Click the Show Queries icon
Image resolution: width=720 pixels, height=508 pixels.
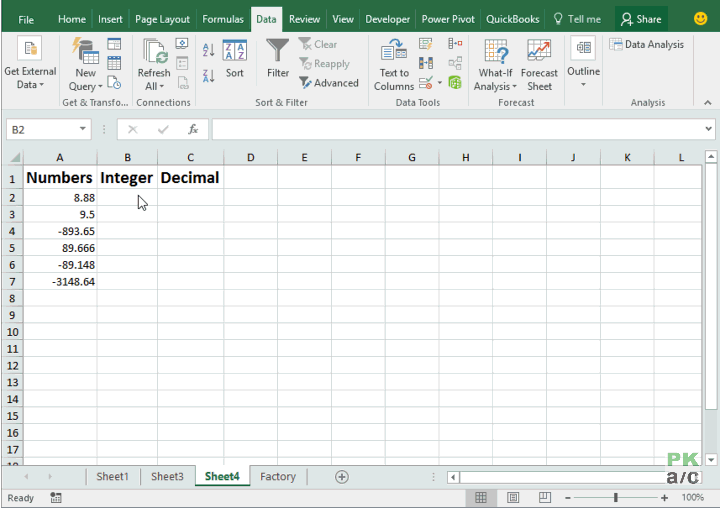pos(114,44)
